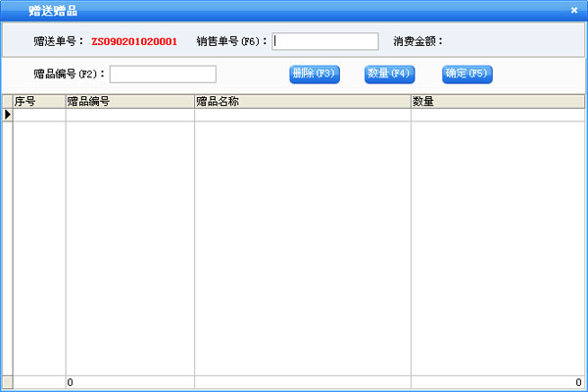Click the red gift number ZS090201020001

[134, 42]
